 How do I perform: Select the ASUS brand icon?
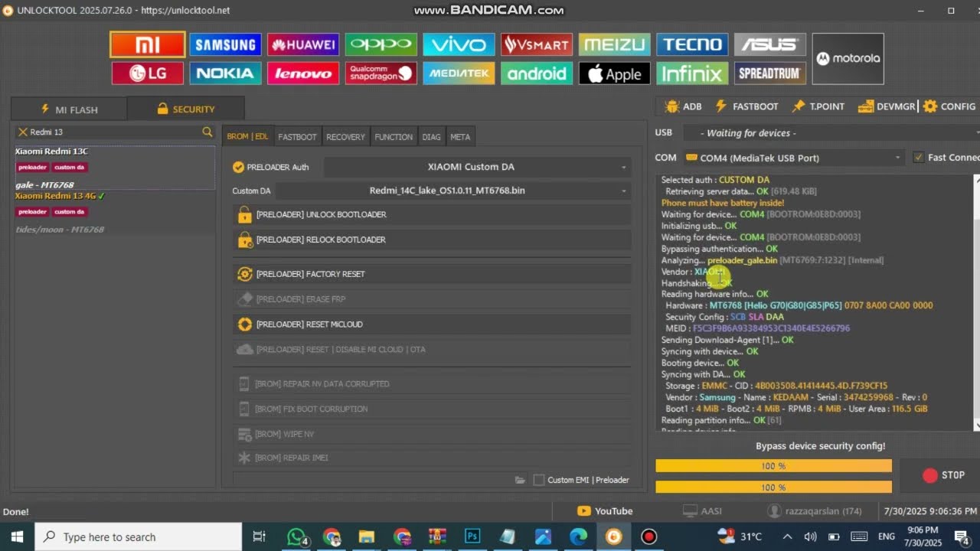pyautogui.click(x=770, y=44)
